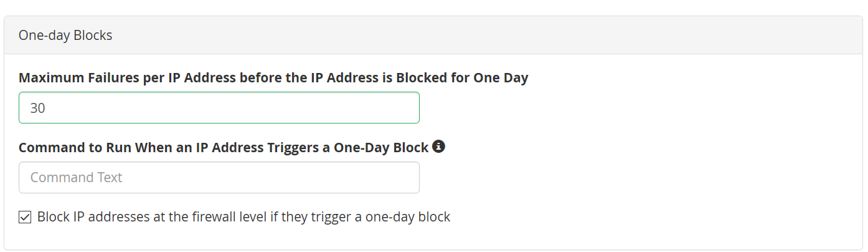
Task: Disable firewall-level blocking for one-day blocks
Action: pyautogui.click(x=25, y=217)
